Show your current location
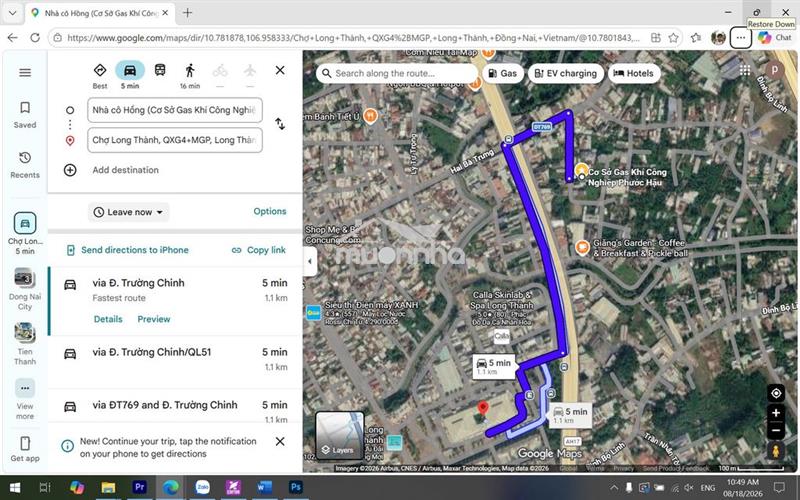 coord(776,393)
